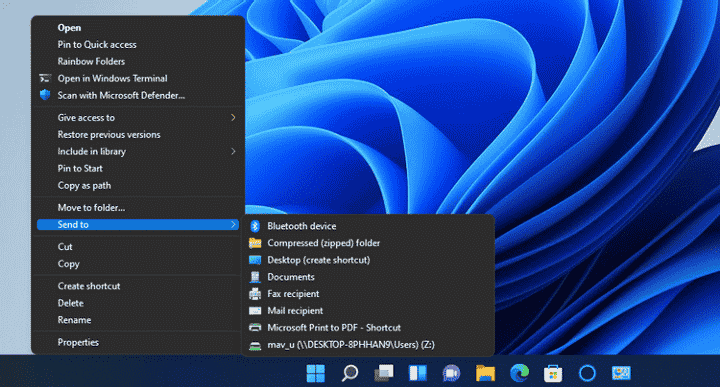Image resolution: width=720 pixels, height=387 pixels.
Task: Choose Open from the context menu
Action: [69, 28]
